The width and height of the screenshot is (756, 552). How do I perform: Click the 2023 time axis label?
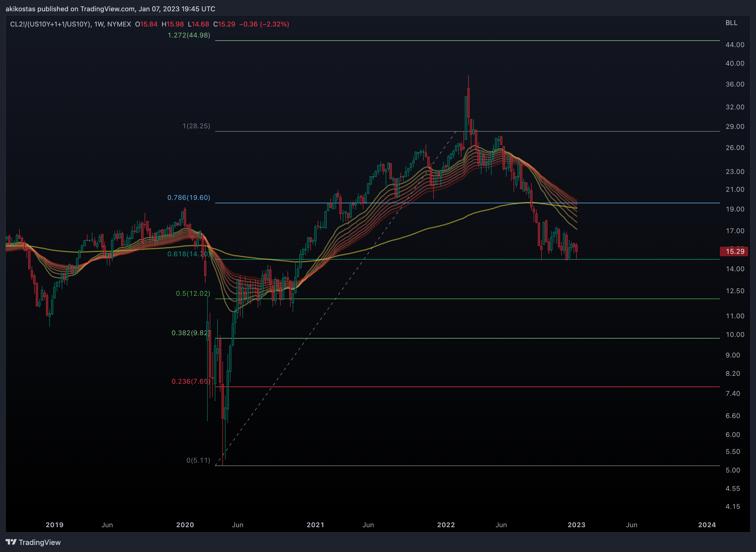tap(577, 525)
